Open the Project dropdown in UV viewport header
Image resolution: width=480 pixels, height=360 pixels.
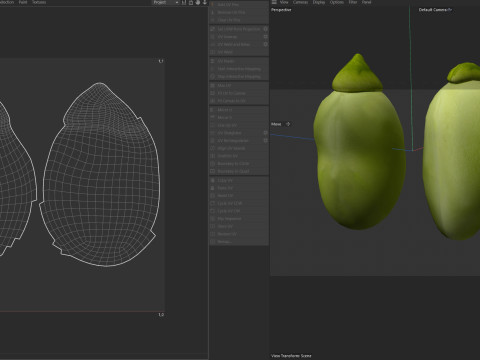pyautogui.click(x=166, y=2)
